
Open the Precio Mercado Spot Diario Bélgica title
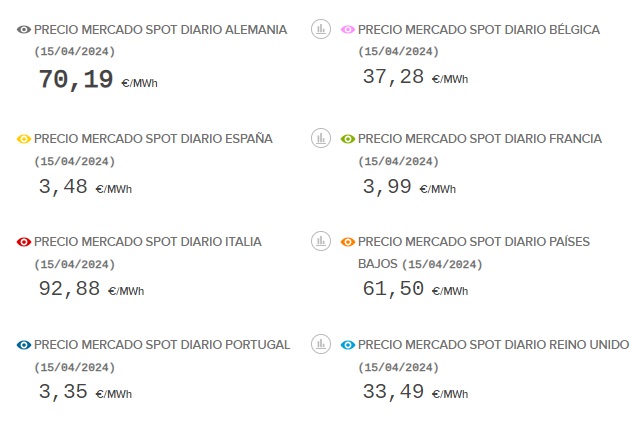pos(478,30)
